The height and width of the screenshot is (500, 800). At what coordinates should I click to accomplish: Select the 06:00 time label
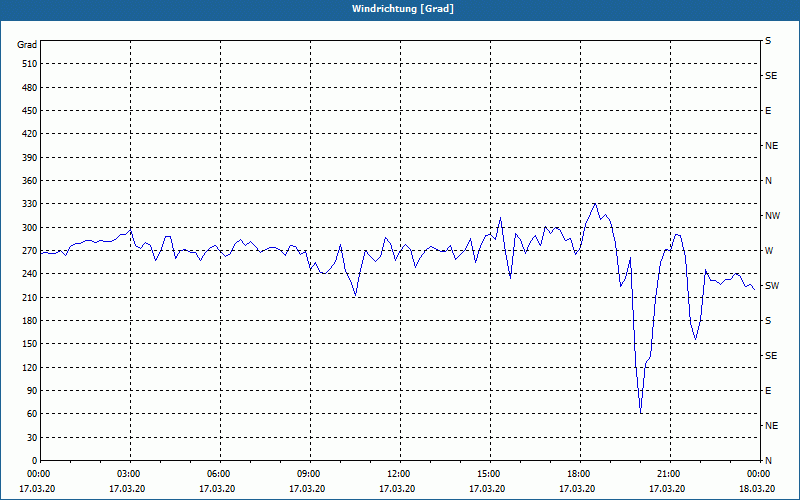pos(220,474)
